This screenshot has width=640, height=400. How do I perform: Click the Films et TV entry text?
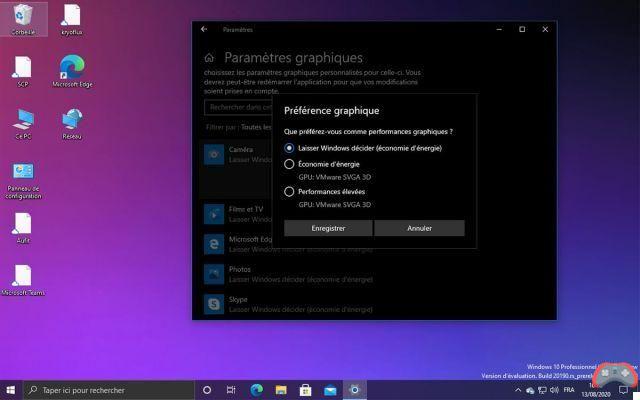pos(246,209)
